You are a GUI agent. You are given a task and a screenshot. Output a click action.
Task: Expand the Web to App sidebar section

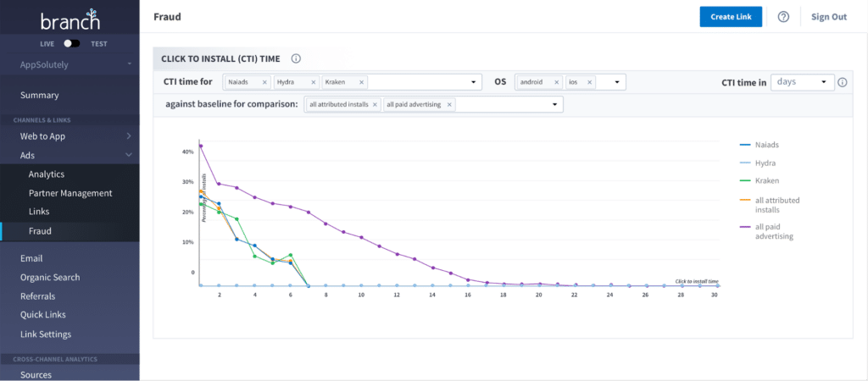[128, 135]
